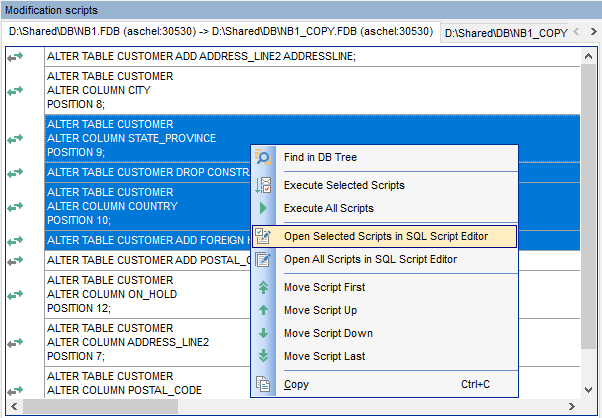The height and width of the screenshot is (418, 602).
Task: Click the Execute Selected Scripts icon
Action: click(x=263, y=185)
